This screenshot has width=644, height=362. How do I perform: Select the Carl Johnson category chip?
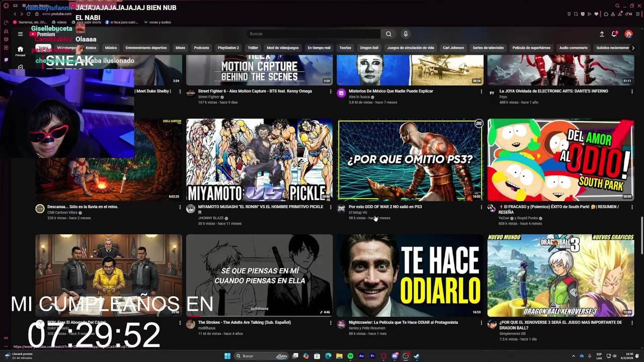click(x=453, y=48)
